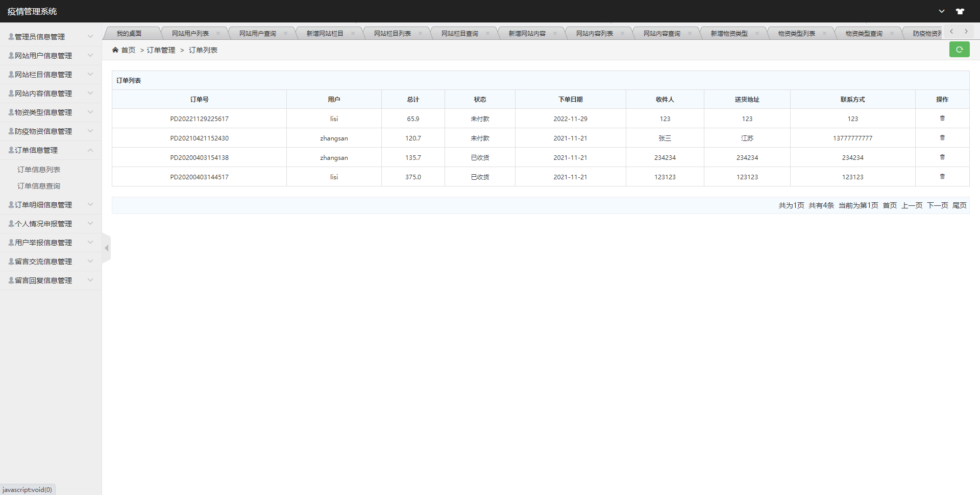The height and width of the screenshot is (495, 980).
Task: Switch to 新增物资类型 tab
Action: [729, 34]
